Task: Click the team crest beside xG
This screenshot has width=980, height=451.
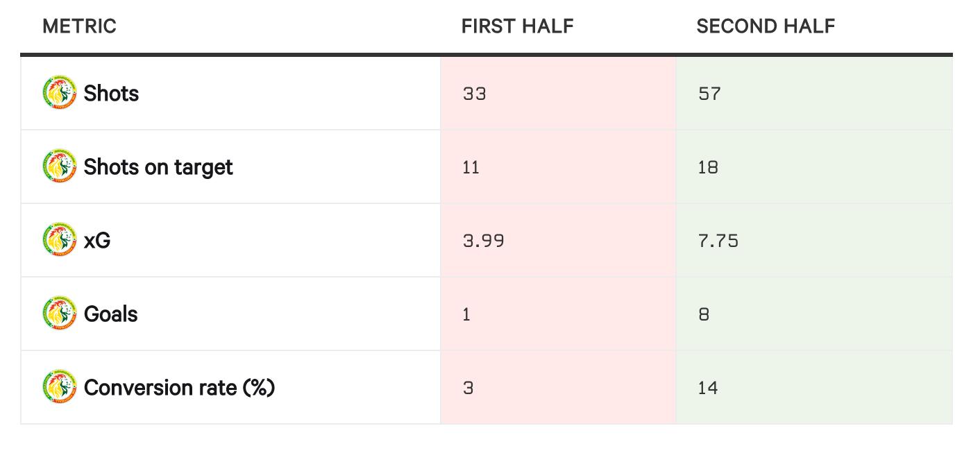Action: coord(60,240)
